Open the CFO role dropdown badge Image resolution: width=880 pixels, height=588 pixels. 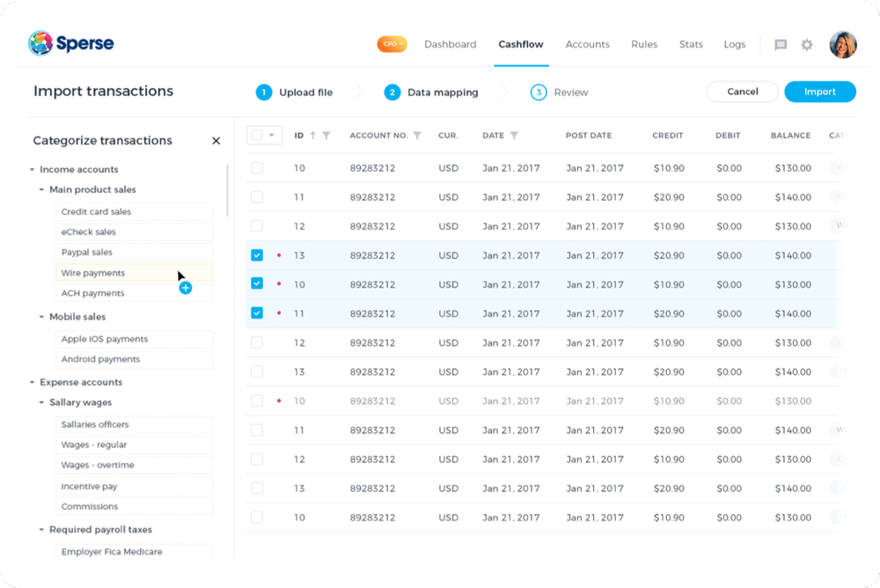(392, 44)
